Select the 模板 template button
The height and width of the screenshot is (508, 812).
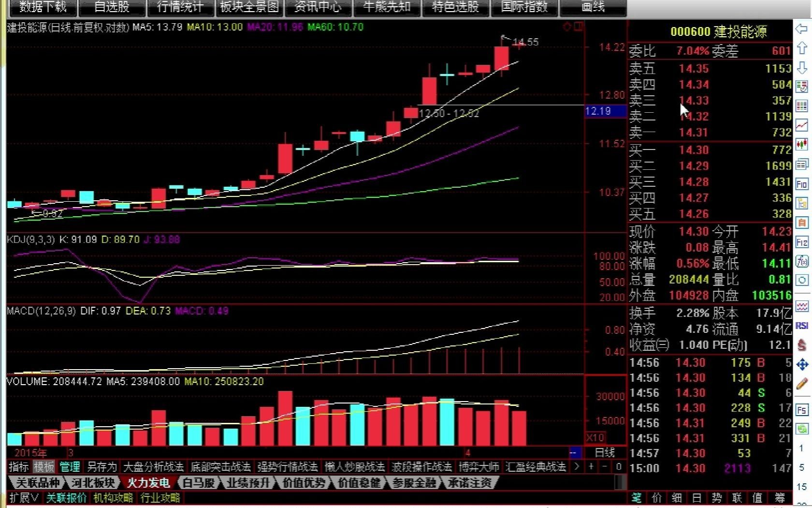click(x=43, y=467)
